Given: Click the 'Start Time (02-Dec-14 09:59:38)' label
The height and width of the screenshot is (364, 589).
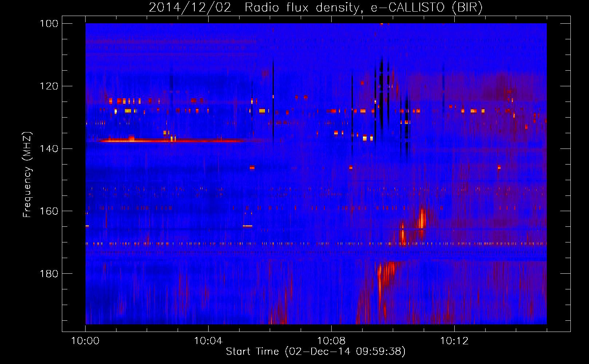Looking at the screenshot, I should point(316,352).
